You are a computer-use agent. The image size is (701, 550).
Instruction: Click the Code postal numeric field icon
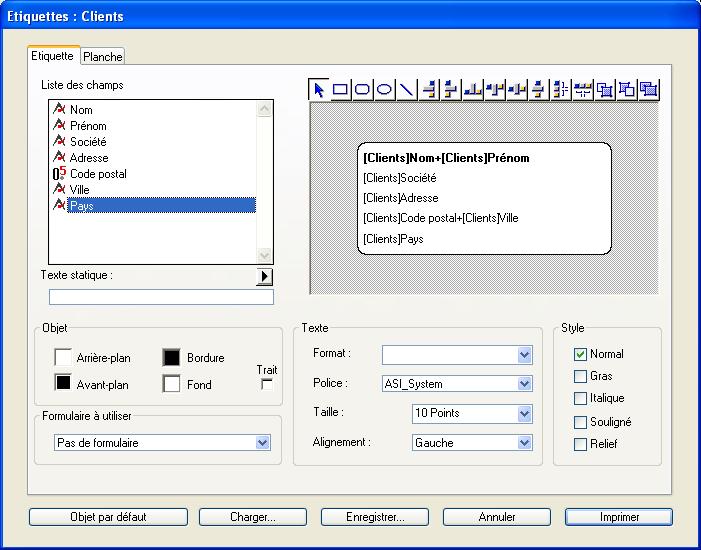click(58, 174)
